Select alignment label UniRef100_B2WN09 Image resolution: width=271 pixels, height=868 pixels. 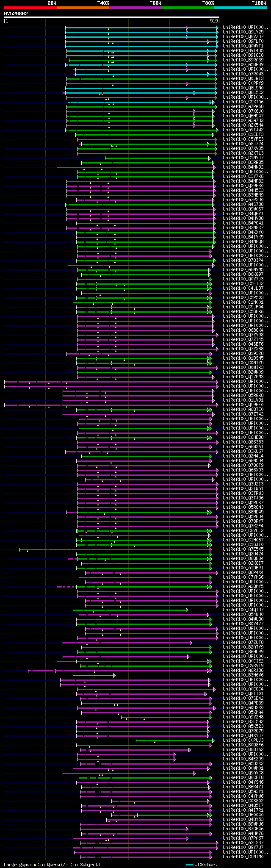[243, 372]
